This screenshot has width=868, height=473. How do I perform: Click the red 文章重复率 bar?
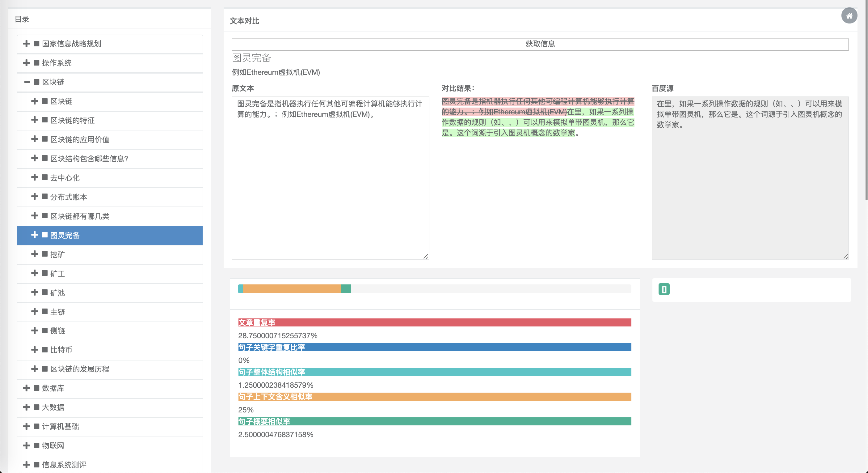tap(434, 323)
